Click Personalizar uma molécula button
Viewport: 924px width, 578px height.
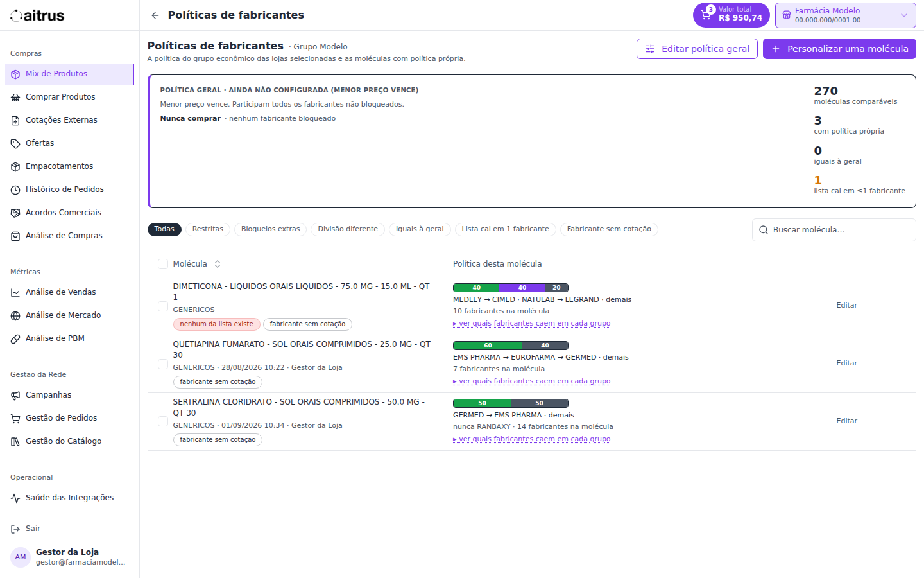(x=839, y=49)
